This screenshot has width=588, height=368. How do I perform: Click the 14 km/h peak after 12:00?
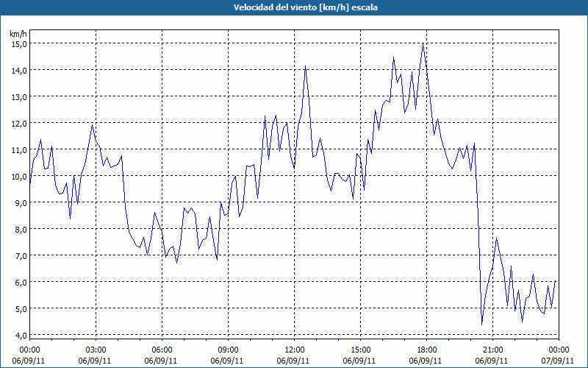[305, 66]
